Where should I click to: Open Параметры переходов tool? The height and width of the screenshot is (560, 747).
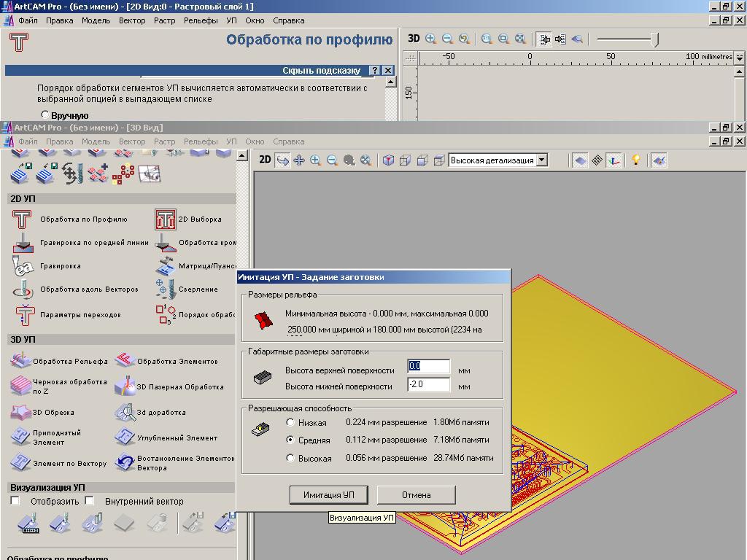point(24,315)
